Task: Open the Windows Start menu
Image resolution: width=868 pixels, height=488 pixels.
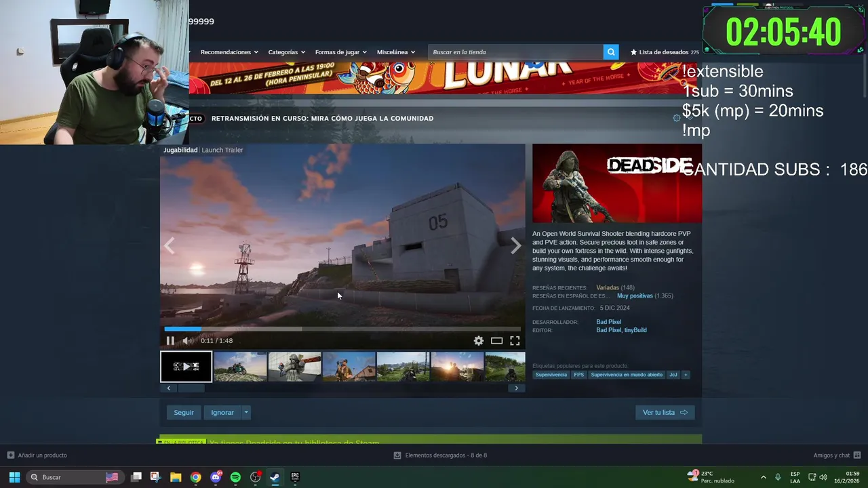Action: (14, 477)
